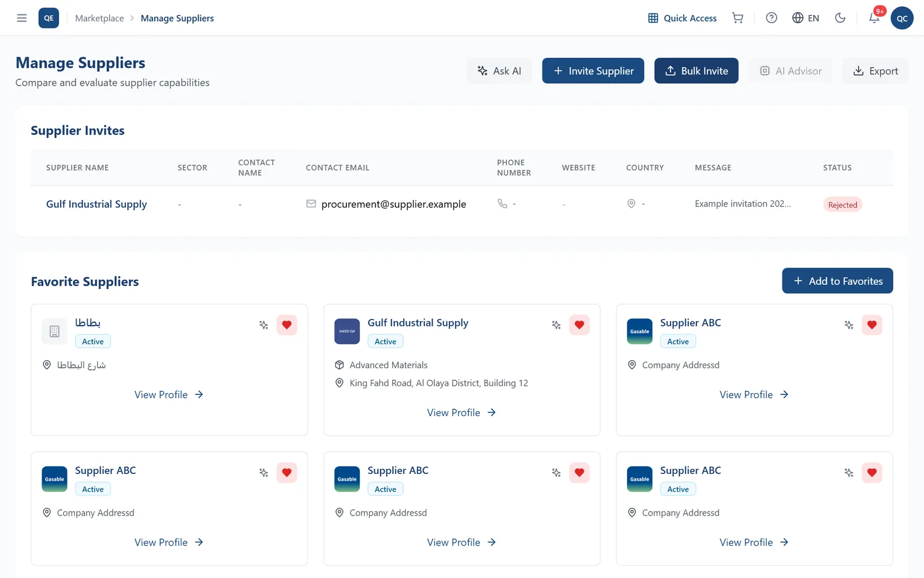
Task: Toggle dark mode moon icon
Action: [x=840, y=18]
